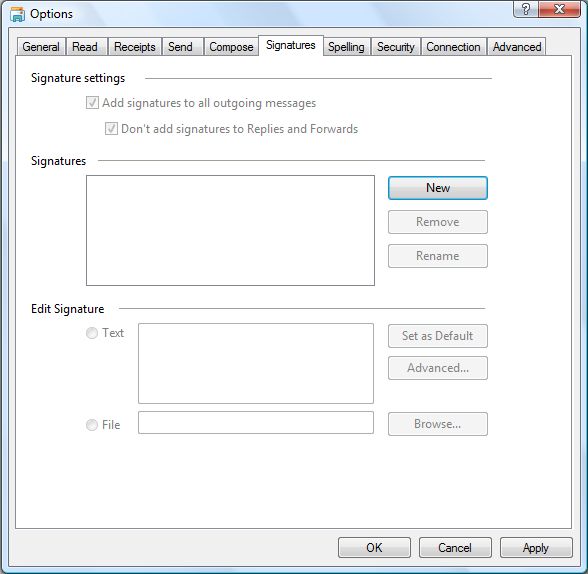This screenshot has height=574, width=588.
Task: Click inside the Signatures list box
Action: (x=230, y=230)
